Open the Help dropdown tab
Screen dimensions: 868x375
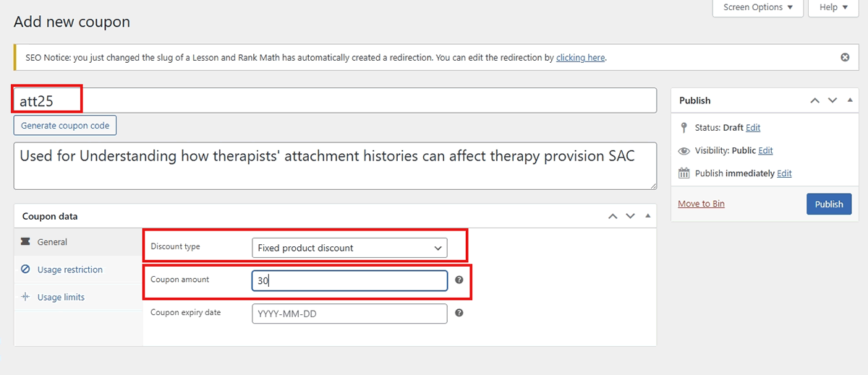coord(834,7)
